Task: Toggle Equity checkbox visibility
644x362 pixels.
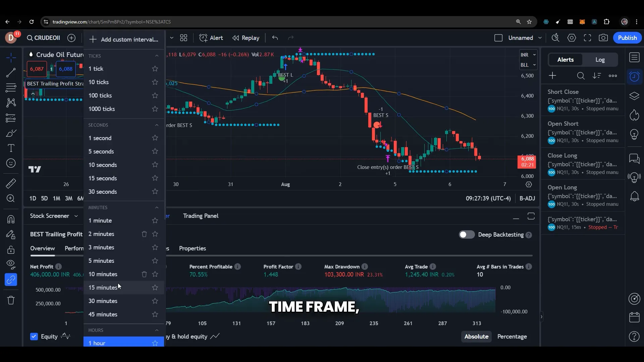Action: pos(34,337)
